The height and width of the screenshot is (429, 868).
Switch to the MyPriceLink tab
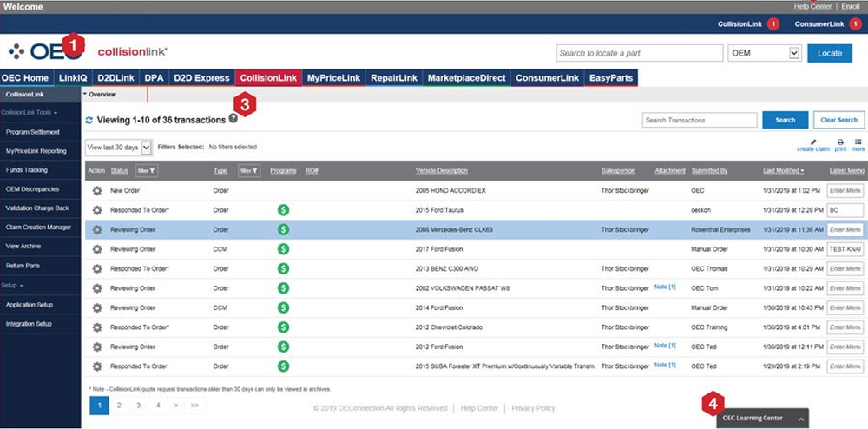coord(333,78)
